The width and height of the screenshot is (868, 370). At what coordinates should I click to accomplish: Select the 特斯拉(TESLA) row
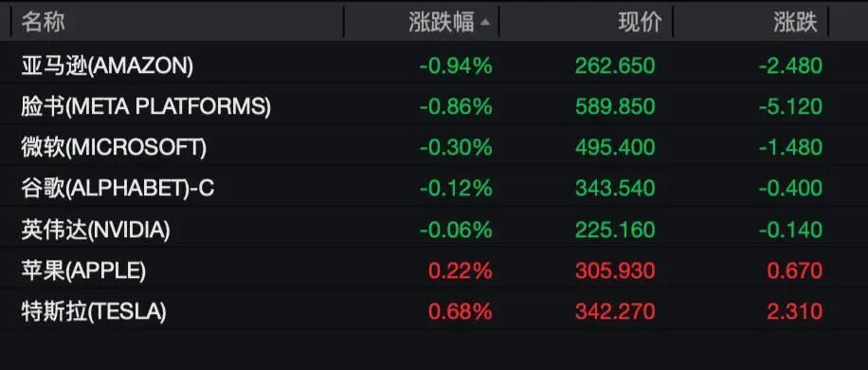(434, 311)
